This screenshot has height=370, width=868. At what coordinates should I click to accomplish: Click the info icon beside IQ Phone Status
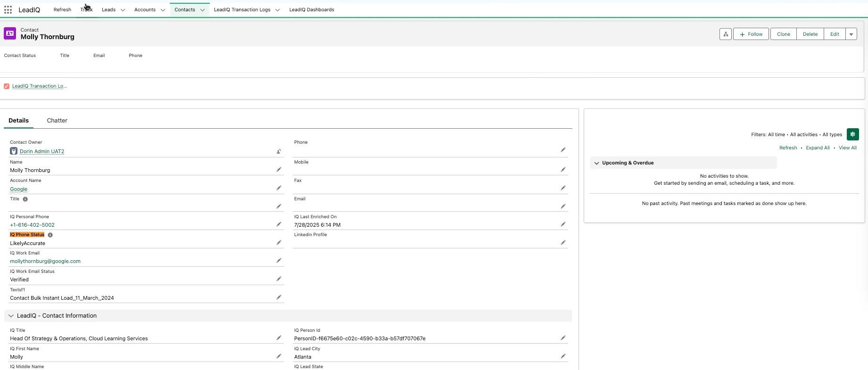(x=50, y=235)
